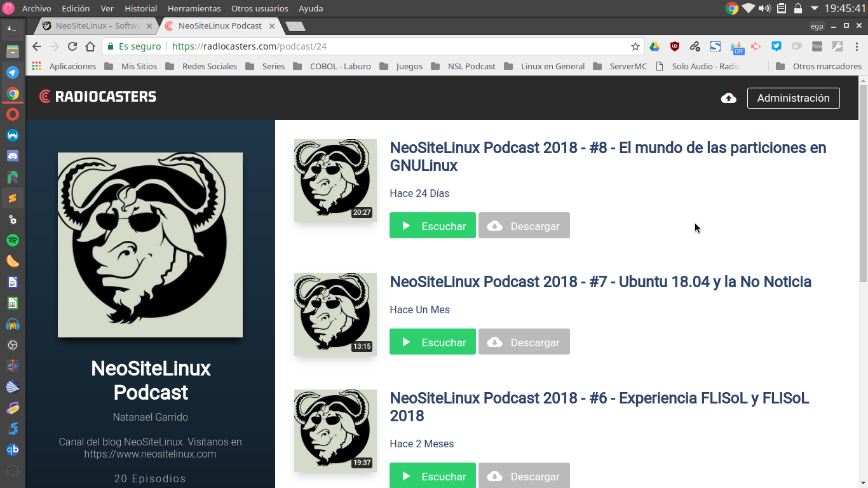
Task: Click the Twitter extension icon
Action: click(x=776, y=46)
